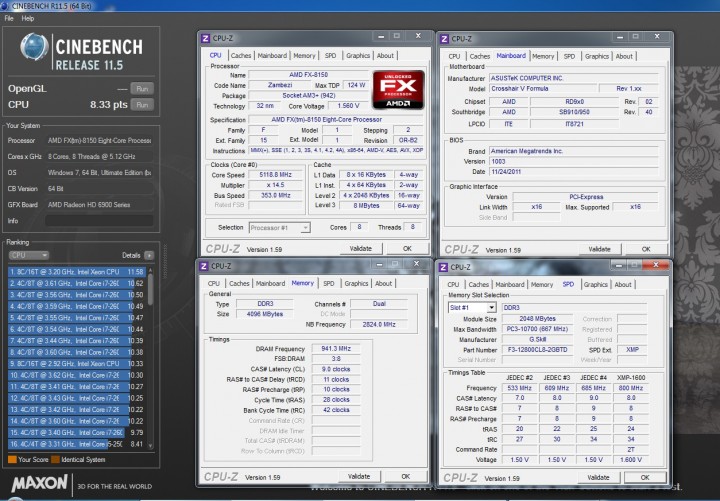Select SPD tab in Memory window

pos(328,284)
